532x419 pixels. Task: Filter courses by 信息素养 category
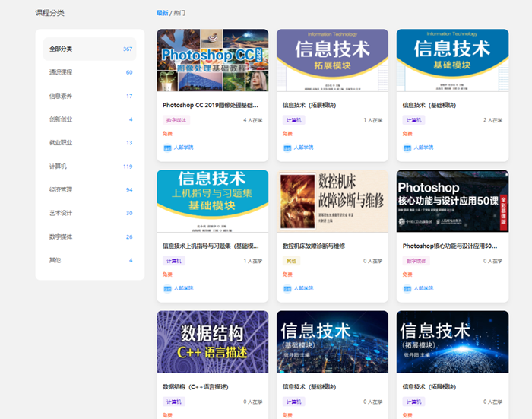click(x=90, y=96)
